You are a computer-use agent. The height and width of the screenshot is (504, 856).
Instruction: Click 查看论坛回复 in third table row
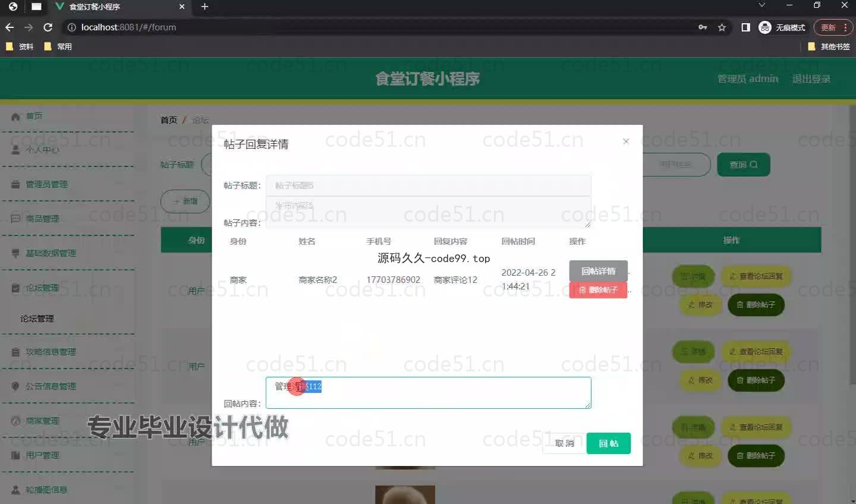point(756,427)
